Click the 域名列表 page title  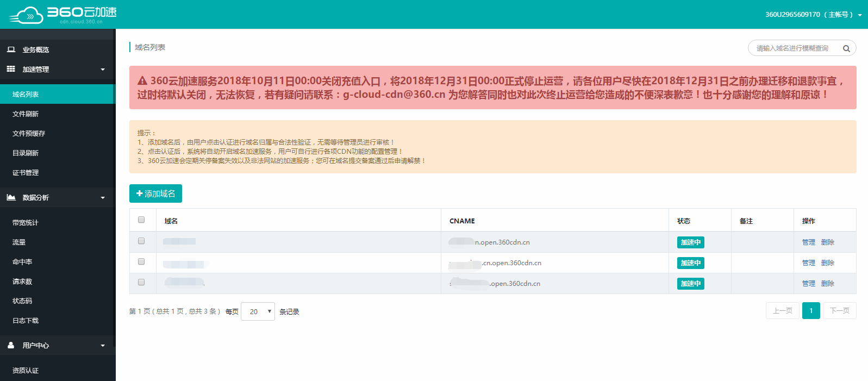[150, 47]
